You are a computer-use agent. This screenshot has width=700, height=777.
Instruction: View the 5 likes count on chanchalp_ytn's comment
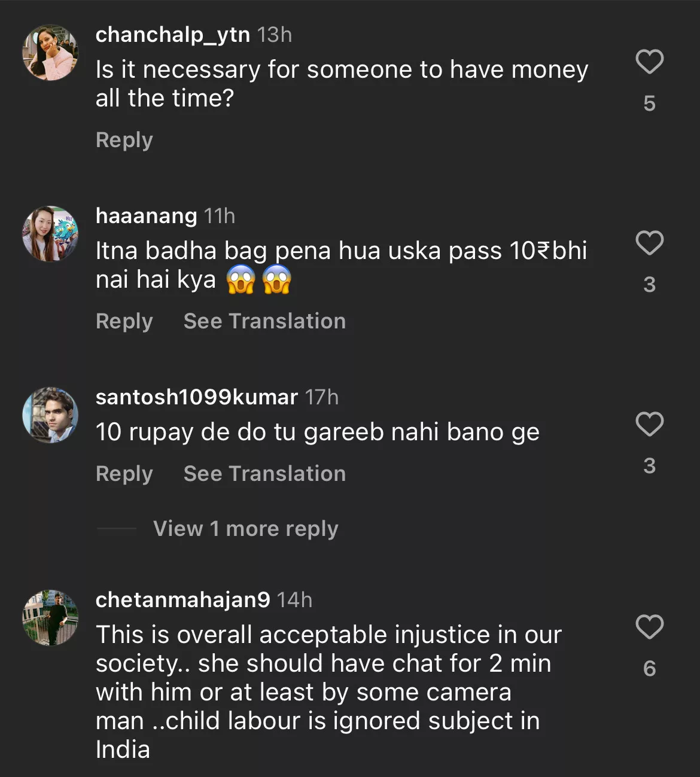coord(649,103)
